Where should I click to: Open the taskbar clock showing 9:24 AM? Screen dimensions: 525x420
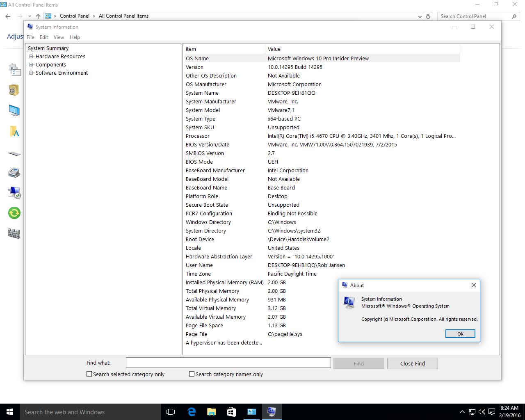point(509,412)
